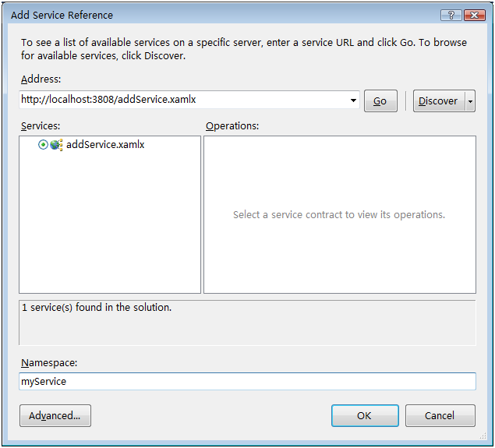Click the Go button
Screen dimensions: 495x448
(x=380, y=101)
